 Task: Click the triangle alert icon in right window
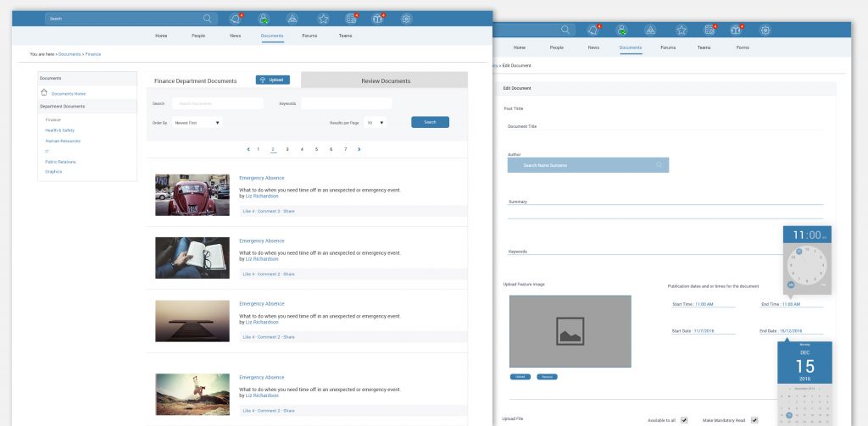point(651,30)
